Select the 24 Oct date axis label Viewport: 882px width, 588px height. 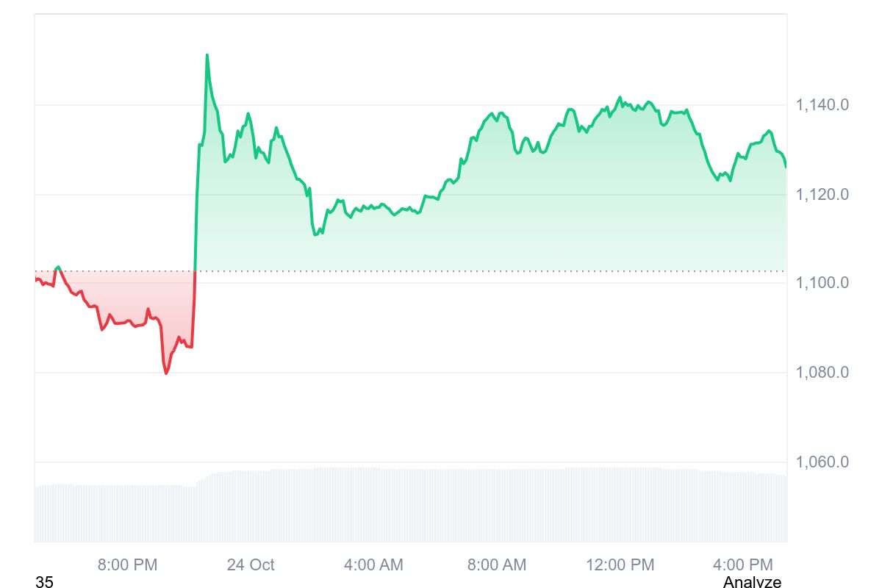(251, 564)
